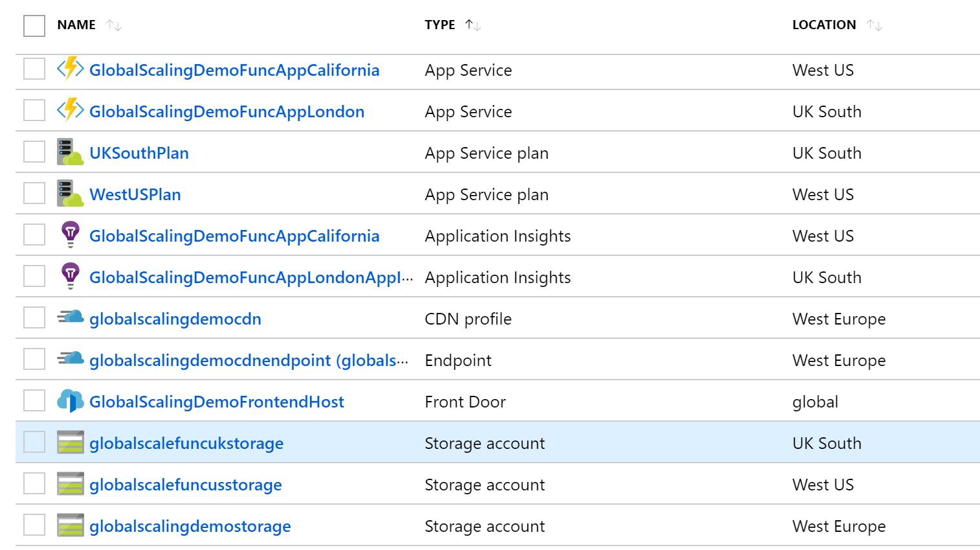Open GlobalScalingDemoFuncAppCalifornia App Service link
Screen dimensions: 980x550
(x=234, y=70)
